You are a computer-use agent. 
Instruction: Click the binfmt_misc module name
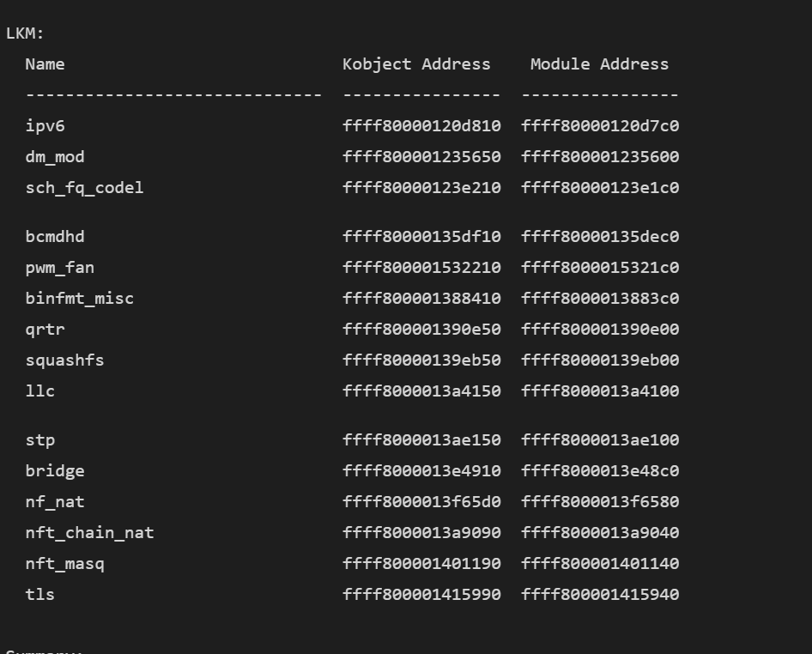80,299
